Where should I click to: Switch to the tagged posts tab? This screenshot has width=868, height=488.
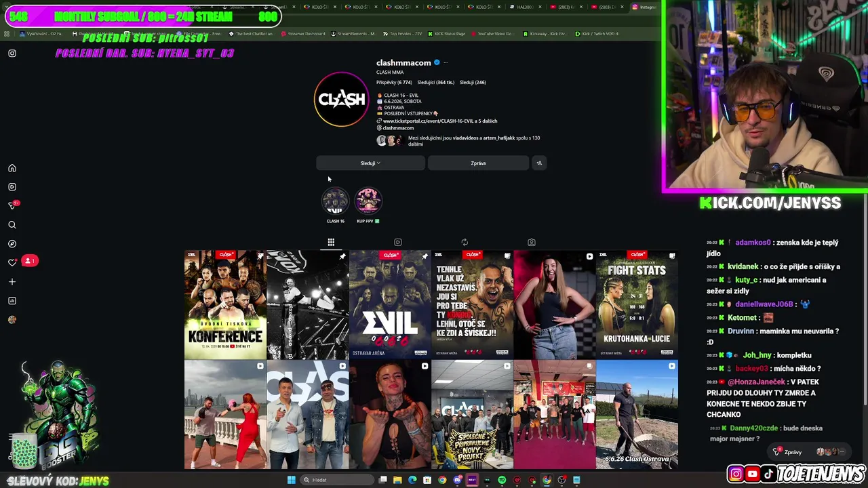pos(532,242)
